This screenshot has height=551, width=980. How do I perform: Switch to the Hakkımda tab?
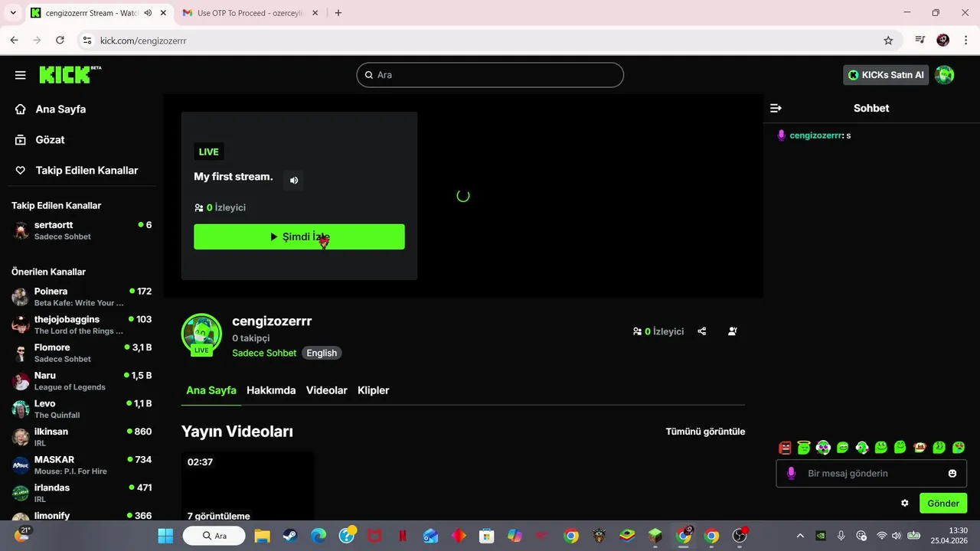coord(271,390)
